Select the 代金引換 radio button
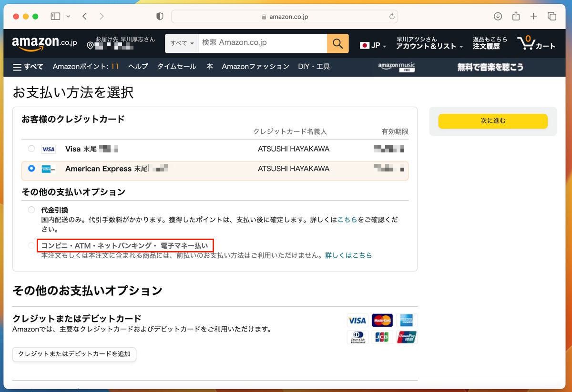Viewport: 572px width, 392px height. click(x=31, y=210)
